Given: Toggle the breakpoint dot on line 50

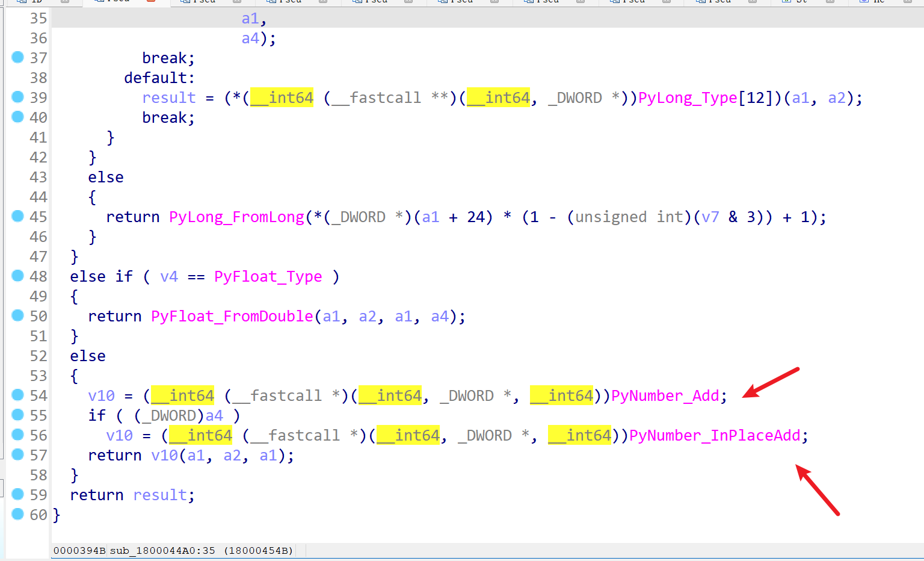Looking at the screenshot, I should 17,315.
